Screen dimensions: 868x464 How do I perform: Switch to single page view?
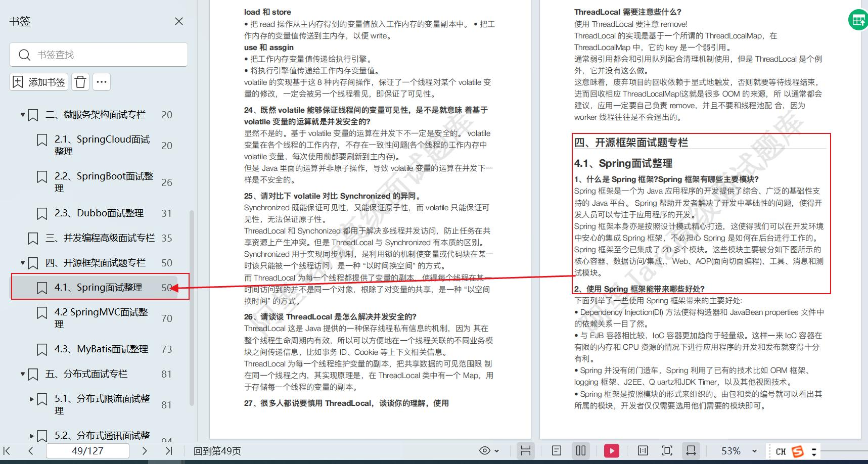[x=557, y=450]
